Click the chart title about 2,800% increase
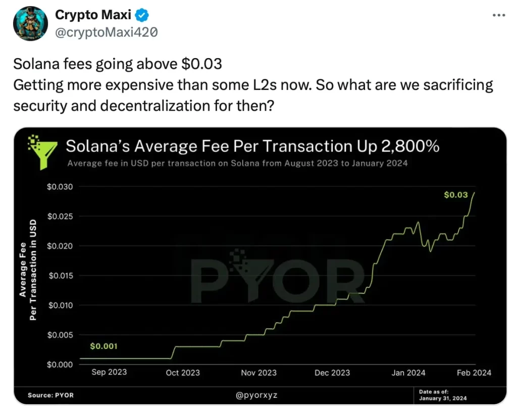This screenshot has height=420, width=517. coord(253,146)
